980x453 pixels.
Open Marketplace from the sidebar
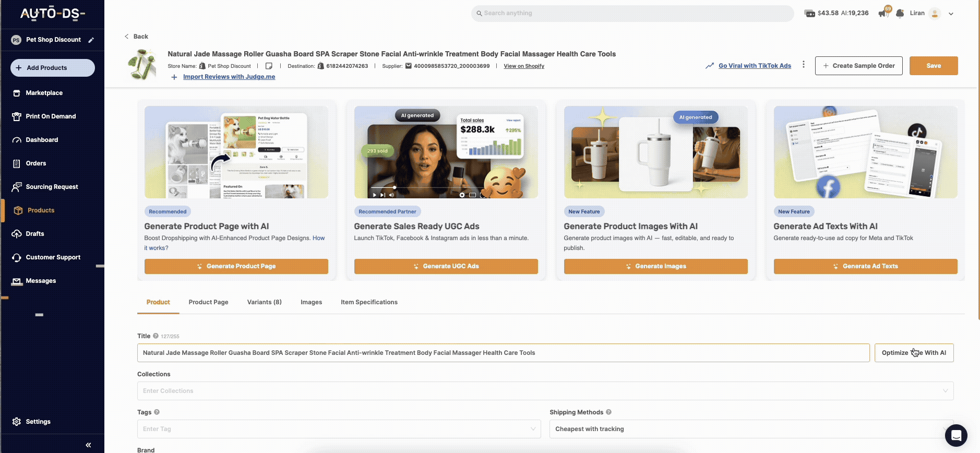(44, 93)
